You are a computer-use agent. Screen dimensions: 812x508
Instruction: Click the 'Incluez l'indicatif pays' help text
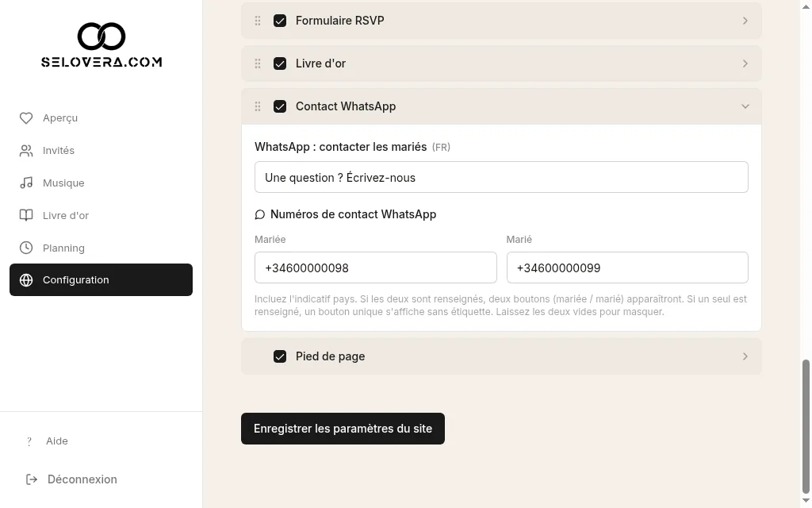tap(501, 306)
